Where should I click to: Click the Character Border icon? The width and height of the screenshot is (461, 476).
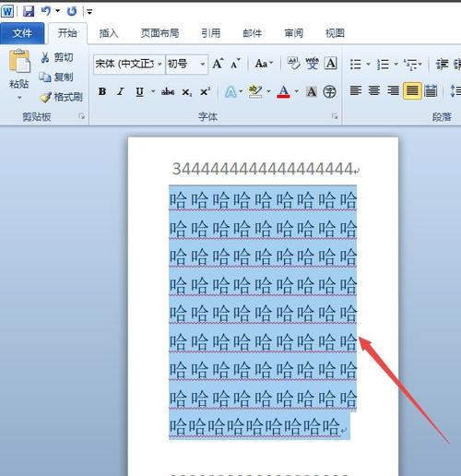[x=331, y=64]
